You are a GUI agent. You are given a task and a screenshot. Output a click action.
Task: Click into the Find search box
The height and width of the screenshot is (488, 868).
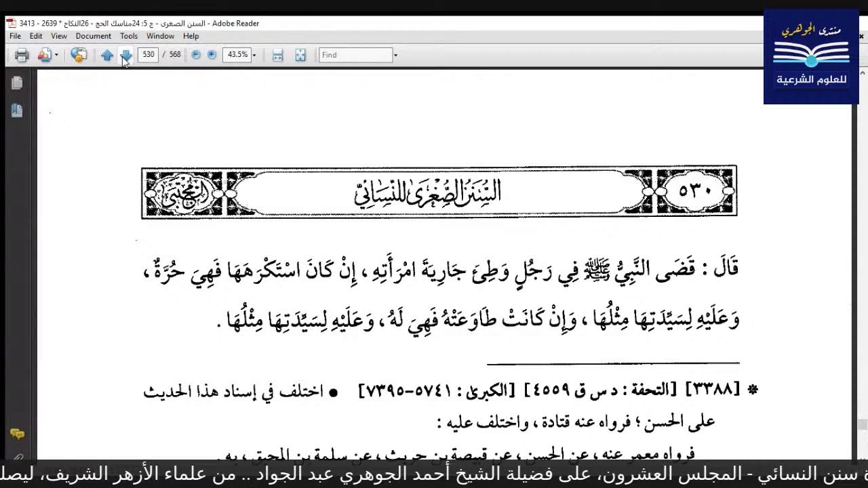(x=355, y=55)
